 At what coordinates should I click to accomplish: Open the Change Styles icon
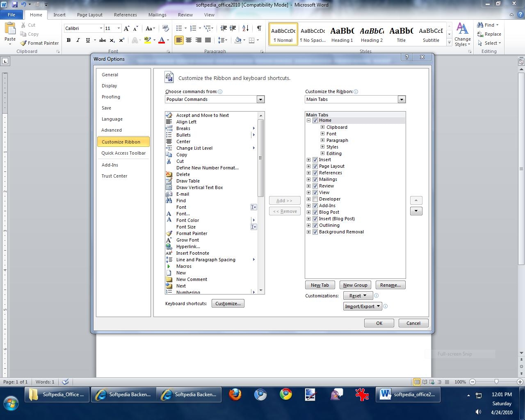(462, 34)
